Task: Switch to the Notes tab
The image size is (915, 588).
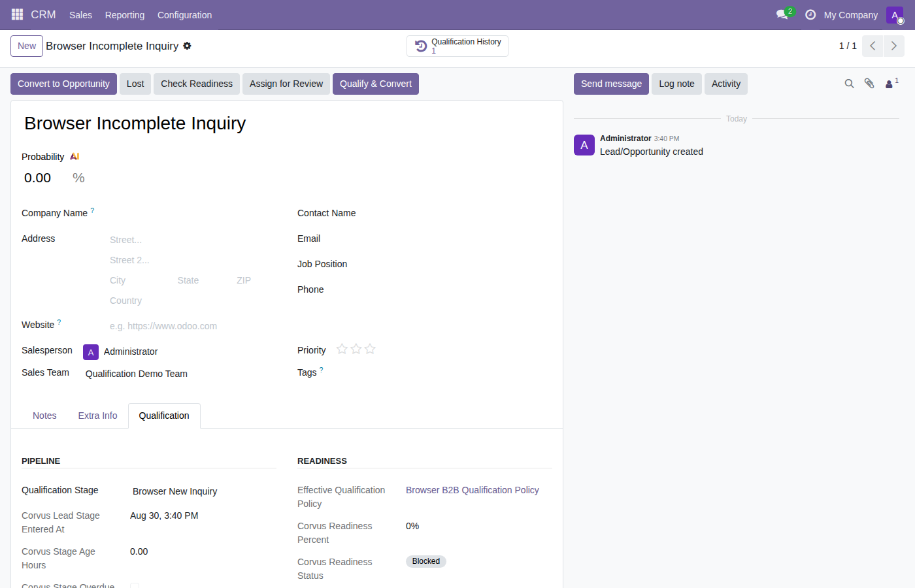Action: point(44,416)
